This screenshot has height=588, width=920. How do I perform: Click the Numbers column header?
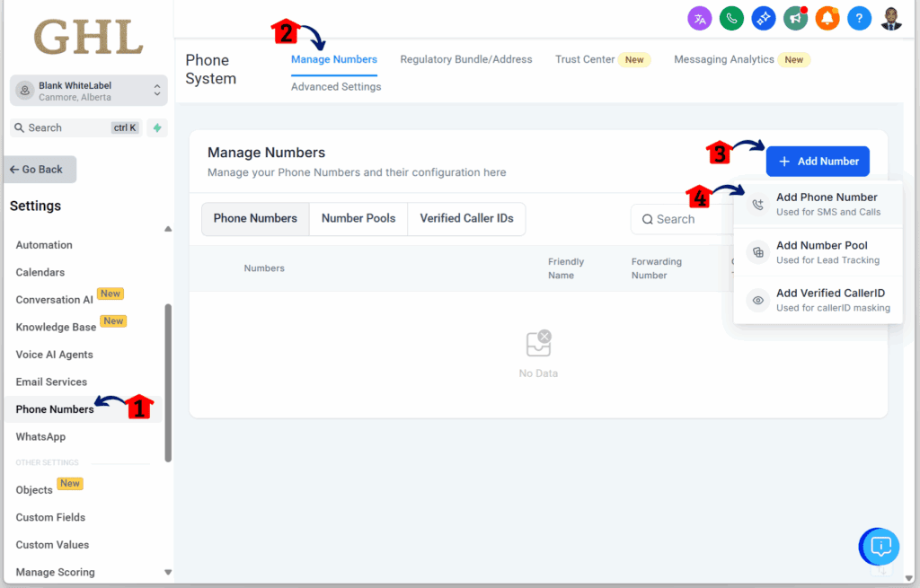click(x=264, y=268)
